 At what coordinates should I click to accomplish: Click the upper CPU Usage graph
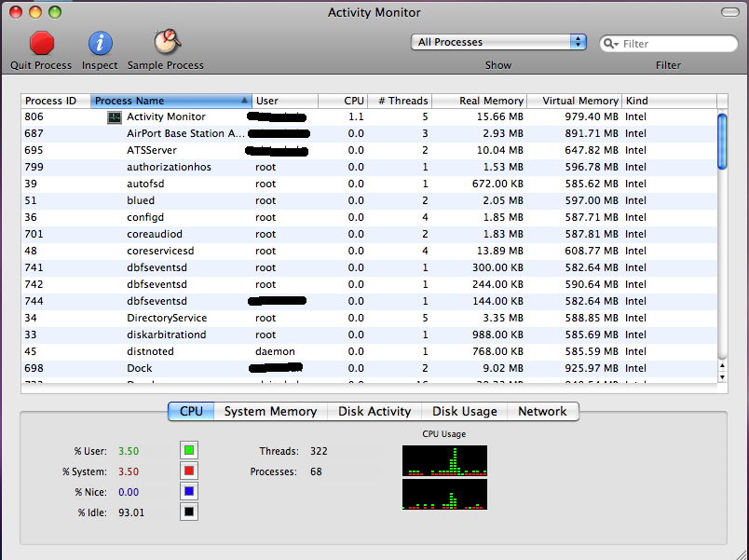444,460
